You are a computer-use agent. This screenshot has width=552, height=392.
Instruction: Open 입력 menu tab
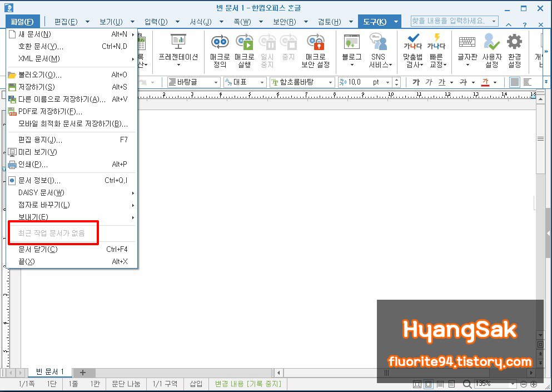point(156,22)
